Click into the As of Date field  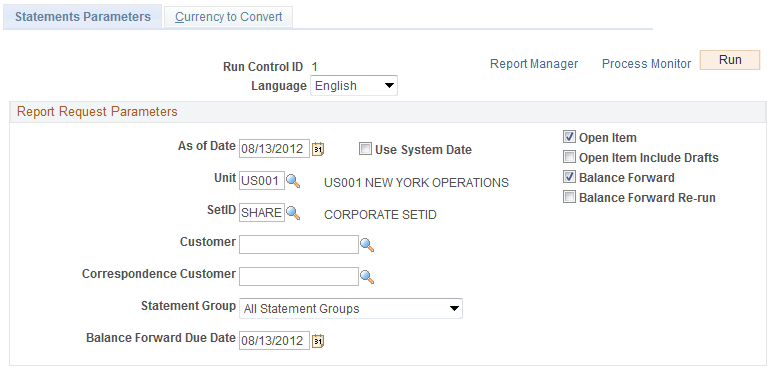point(275,149)
